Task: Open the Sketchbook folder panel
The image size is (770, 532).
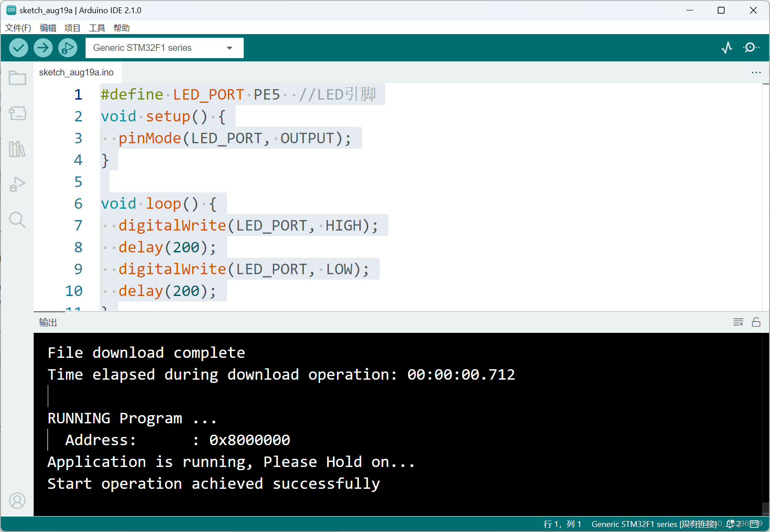Action: (x=17, y=77)
